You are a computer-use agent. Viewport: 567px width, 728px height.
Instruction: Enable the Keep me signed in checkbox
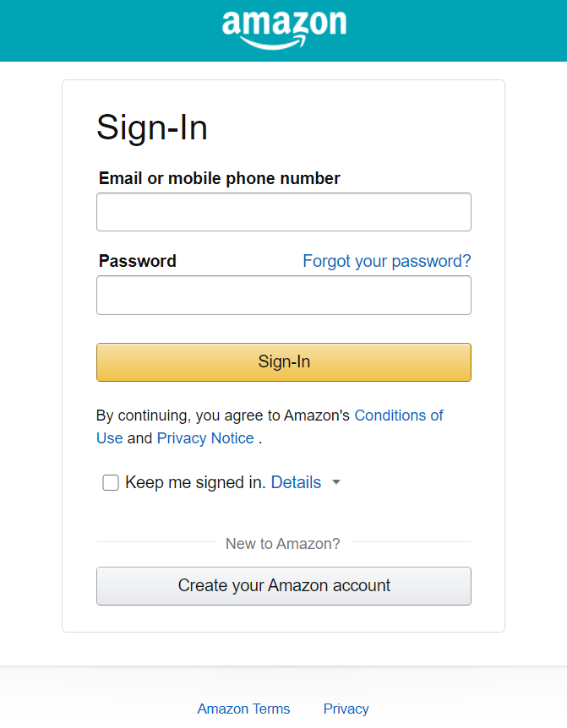click(111, 483)
